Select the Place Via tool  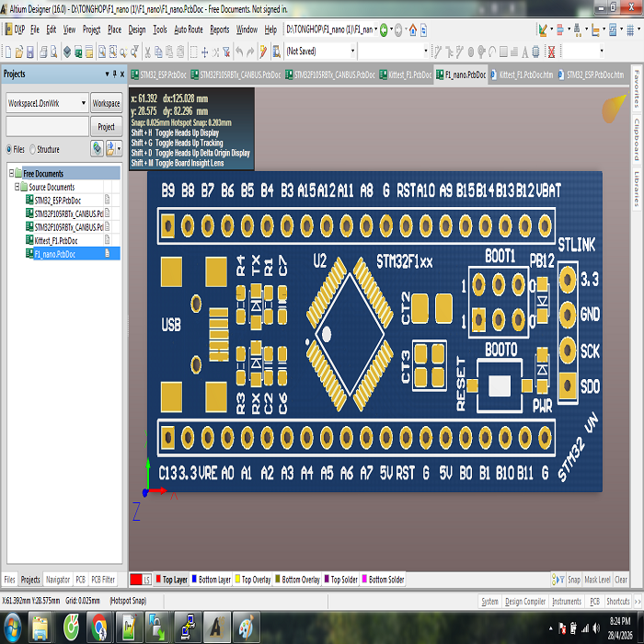point(481,52)
